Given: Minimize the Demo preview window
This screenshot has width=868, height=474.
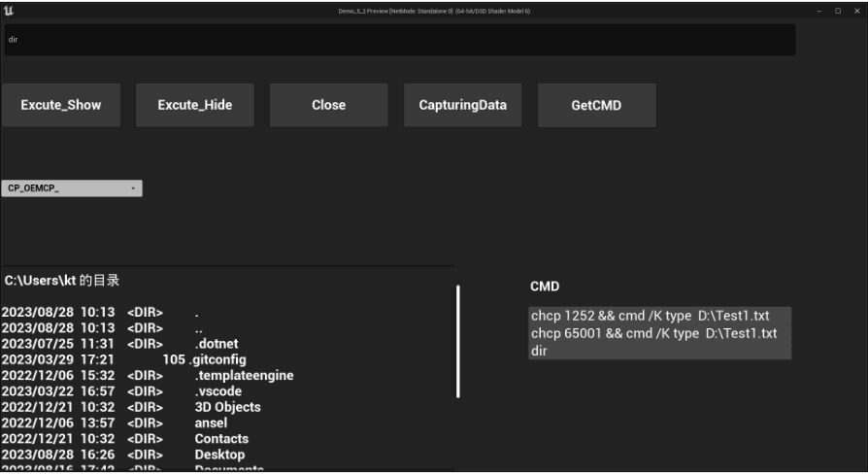Looking at the screenshot, I should pyautogui.click(x=819, y=11).
